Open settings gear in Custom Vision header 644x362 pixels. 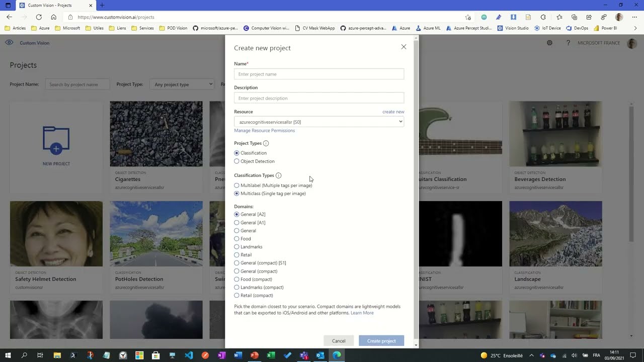(x=549, y=43)
